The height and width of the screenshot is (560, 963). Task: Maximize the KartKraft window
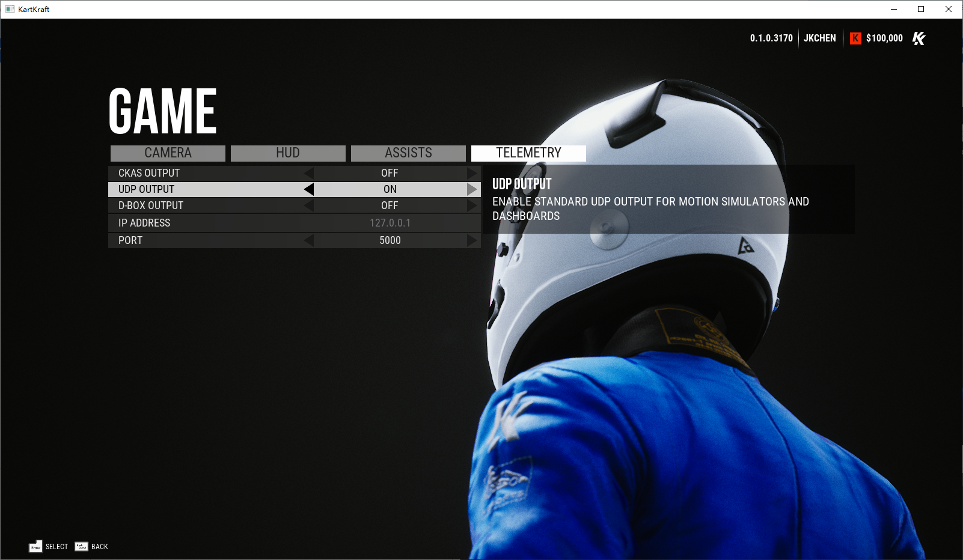[921, 9]
